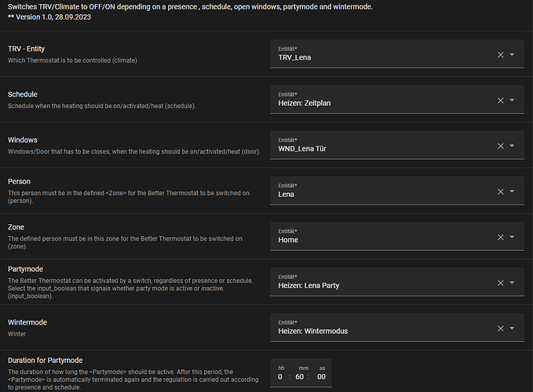
Task: Expand the Zone entity dropdown
Action: (x=512, y=237)
